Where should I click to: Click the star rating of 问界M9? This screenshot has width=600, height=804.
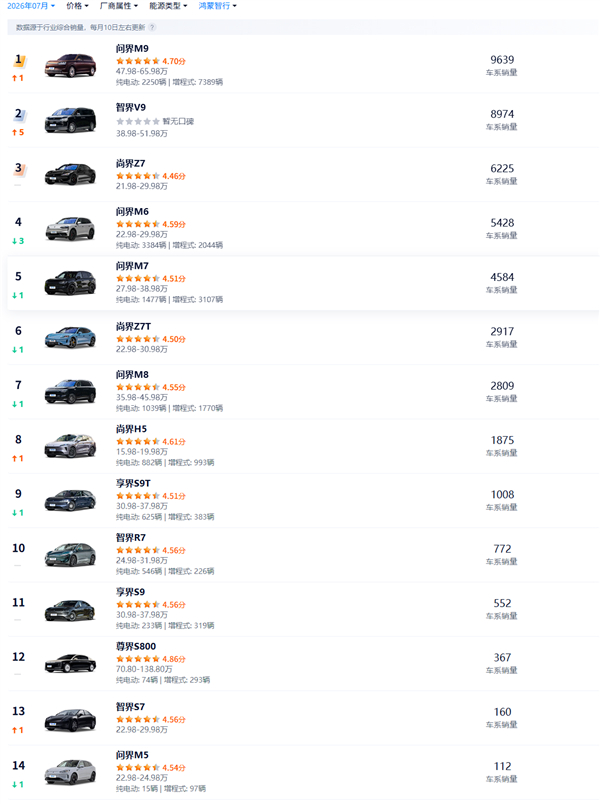[138, 61]
